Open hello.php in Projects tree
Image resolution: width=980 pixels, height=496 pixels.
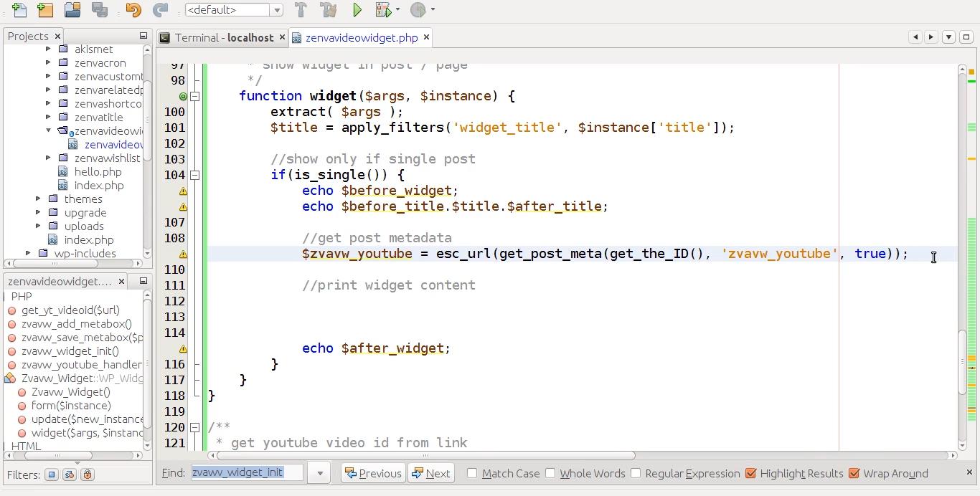(x=98, y=172)
